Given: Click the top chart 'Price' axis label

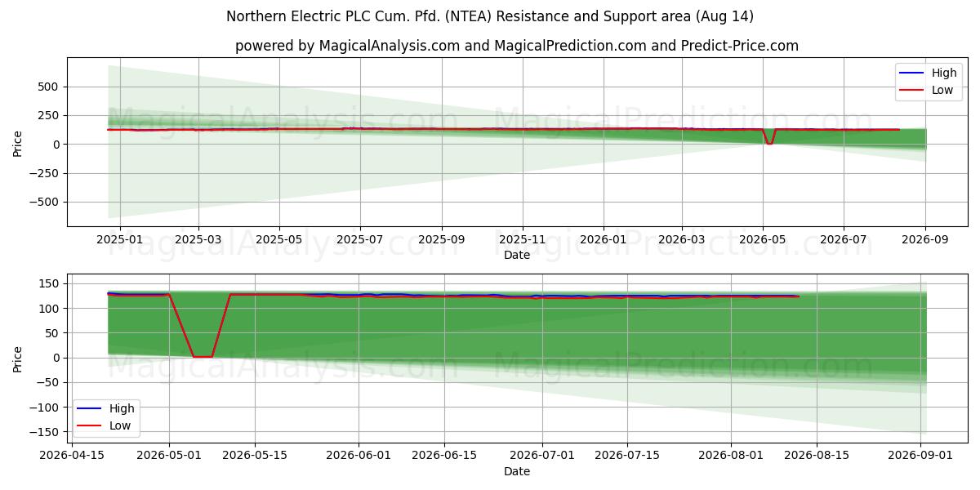Looking at the screenshot, I should pyautogui.click(x=18, y=144).
